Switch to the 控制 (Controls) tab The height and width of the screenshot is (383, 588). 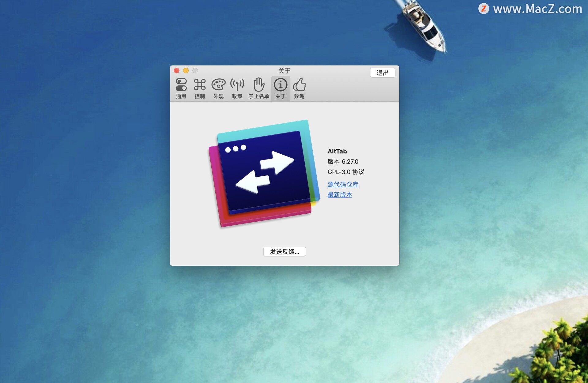[x=200, y=88]
